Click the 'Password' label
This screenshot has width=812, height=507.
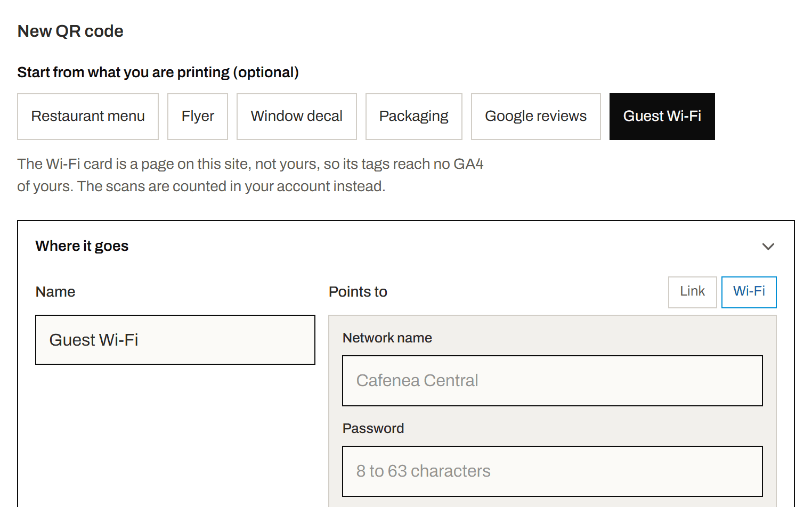[373, 428]
